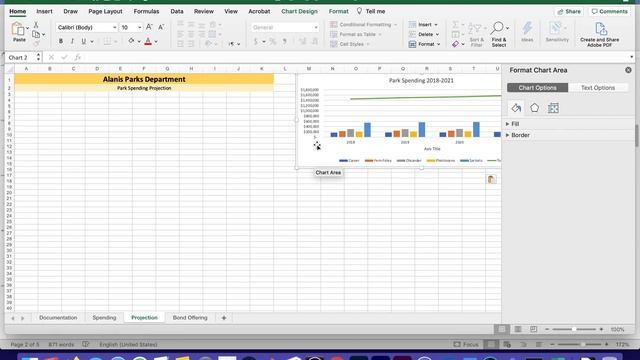
Task: Open the Insert ribbon tab
Action: [44, 11]
